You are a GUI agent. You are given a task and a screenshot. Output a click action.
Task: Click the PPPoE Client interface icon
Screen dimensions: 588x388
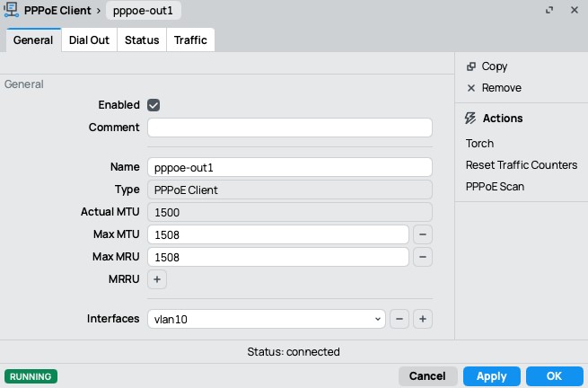coord(12,11)
